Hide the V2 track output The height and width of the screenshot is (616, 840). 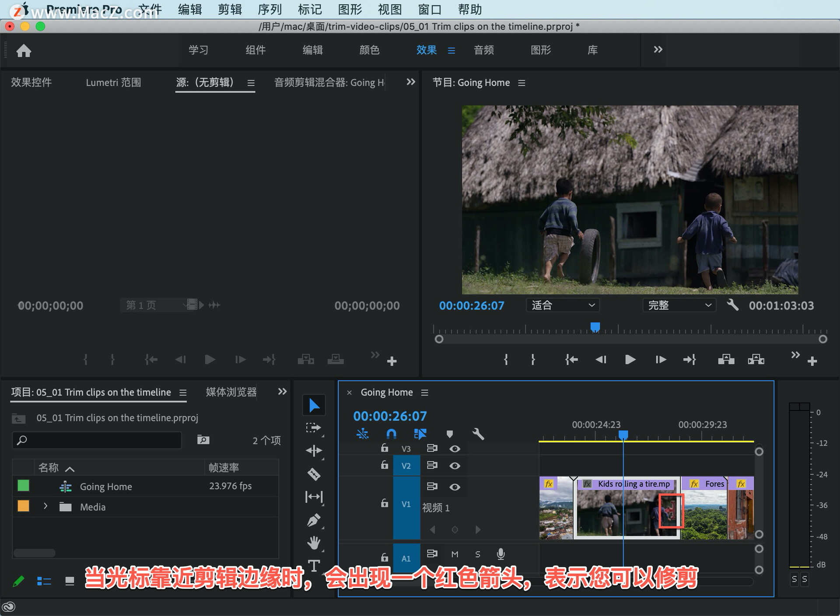[455, 466]
